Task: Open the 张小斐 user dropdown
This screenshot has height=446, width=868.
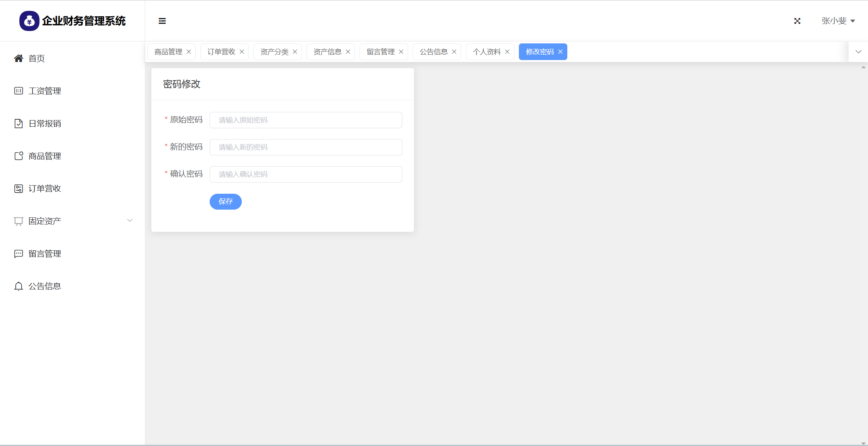Action: pos(838,21)
